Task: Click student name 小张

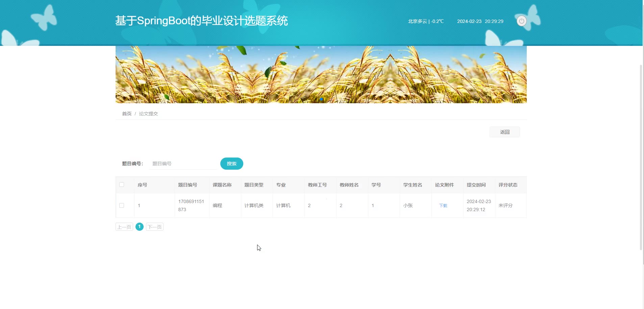Action: 408,205
